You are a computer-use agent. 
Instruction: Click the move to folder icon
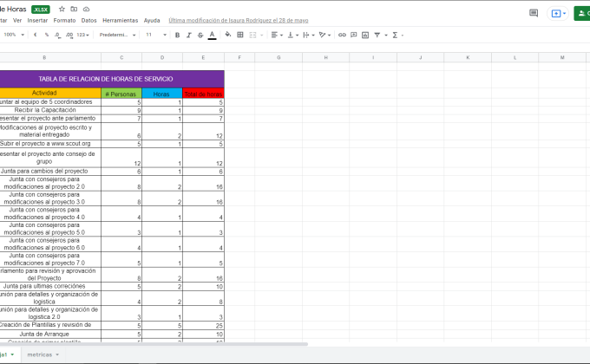click(x=74, y=9)
